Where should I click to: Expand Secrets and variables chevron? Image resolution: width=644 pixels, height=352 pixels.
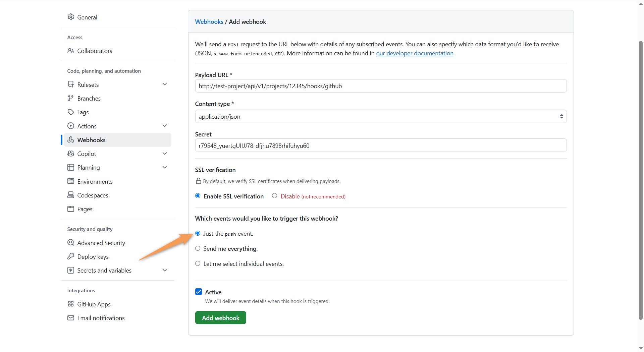pos(165,270)
